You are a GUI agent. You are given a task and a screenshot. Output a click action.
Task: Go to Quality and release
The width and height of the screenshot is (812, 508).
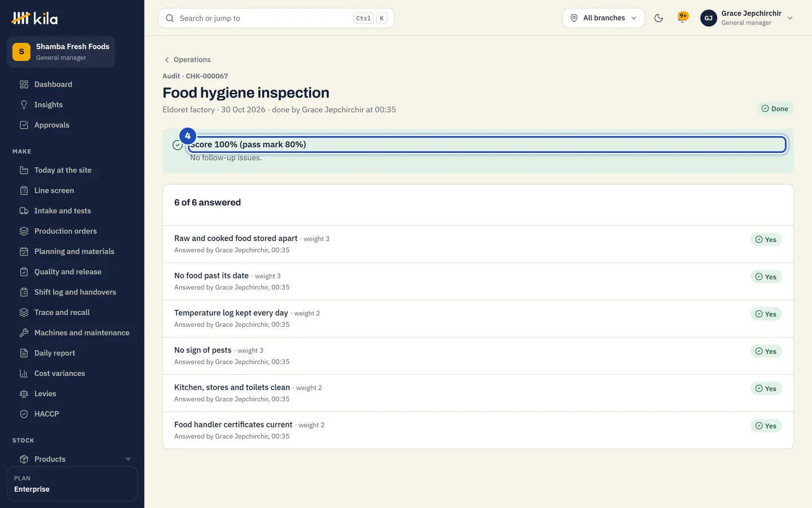(72, 272)
